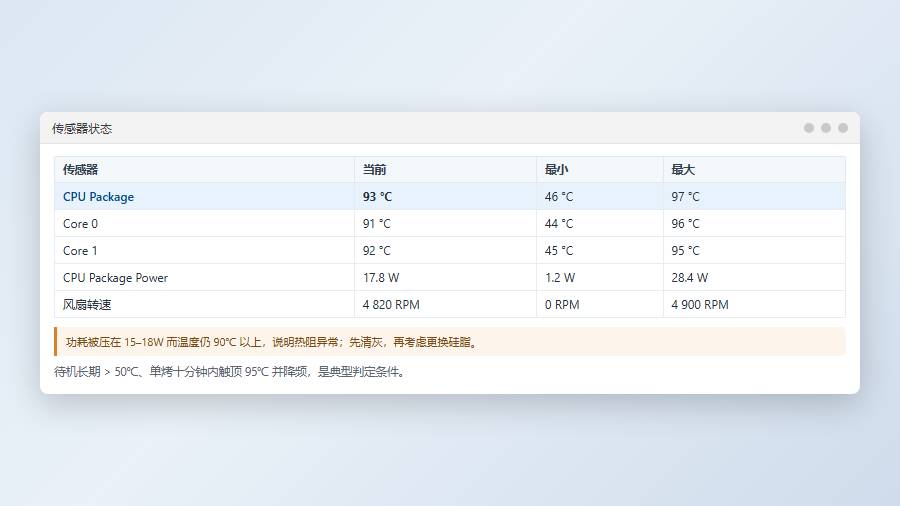900x506 pixels.
Task: Click Core 1 minimum 45 °C
Action: tap(558, 251)
